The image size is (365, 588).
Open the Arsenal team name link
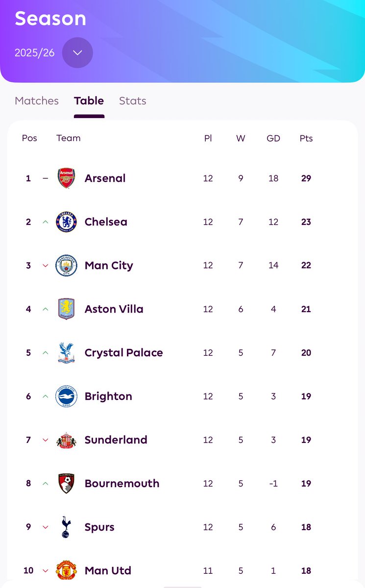tap(105, 178)
